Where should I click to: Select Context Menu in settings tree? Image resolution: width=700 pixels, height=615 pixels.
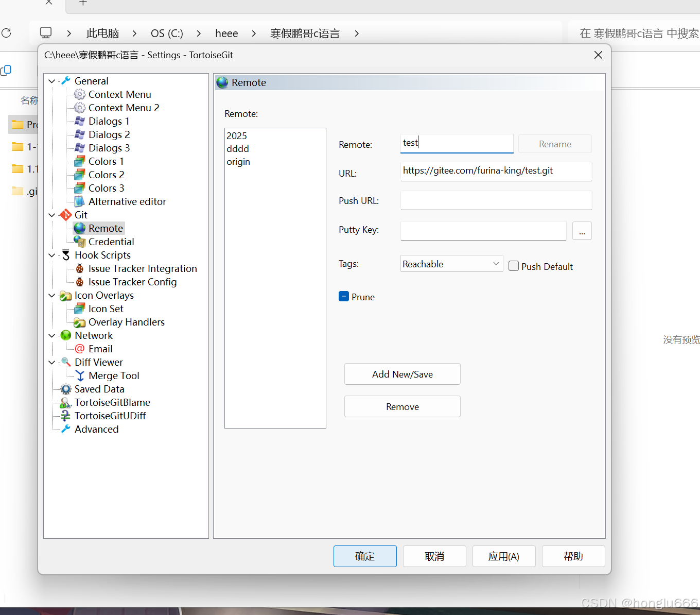click(120, 94)
